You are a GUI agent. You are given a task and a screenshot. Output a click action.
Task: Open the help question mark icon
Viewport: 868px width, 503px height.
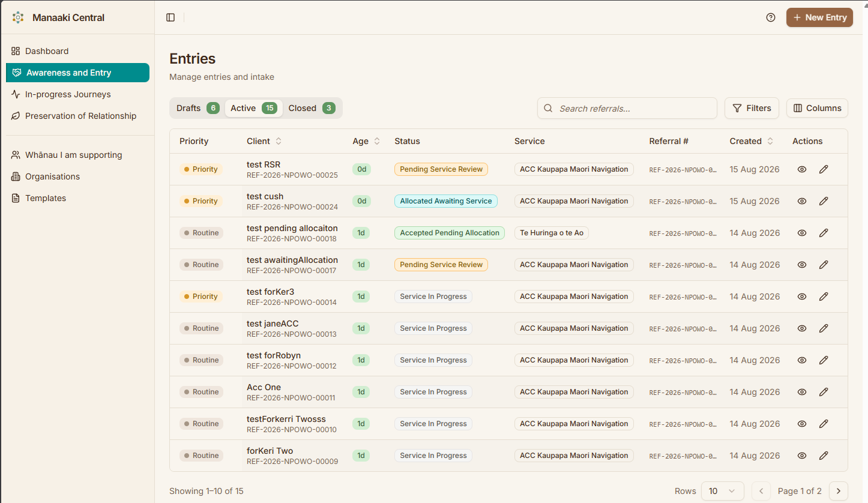[771, 17]
